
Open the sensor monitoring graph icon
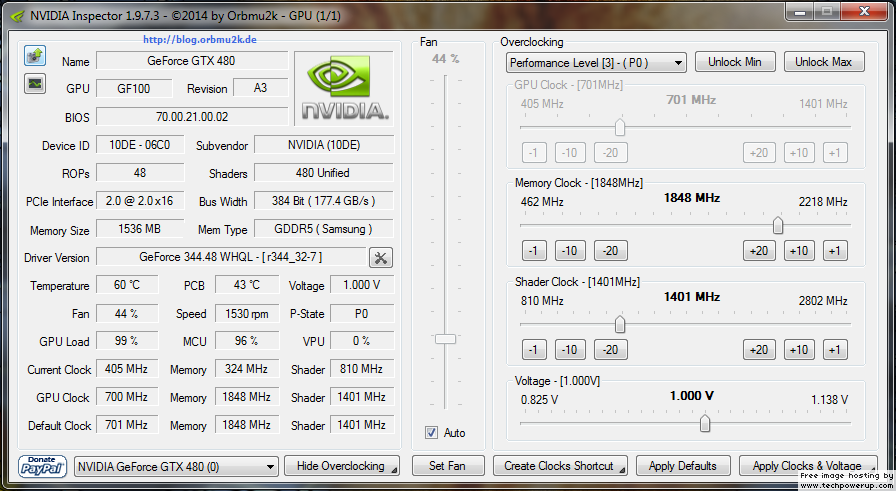35,83
